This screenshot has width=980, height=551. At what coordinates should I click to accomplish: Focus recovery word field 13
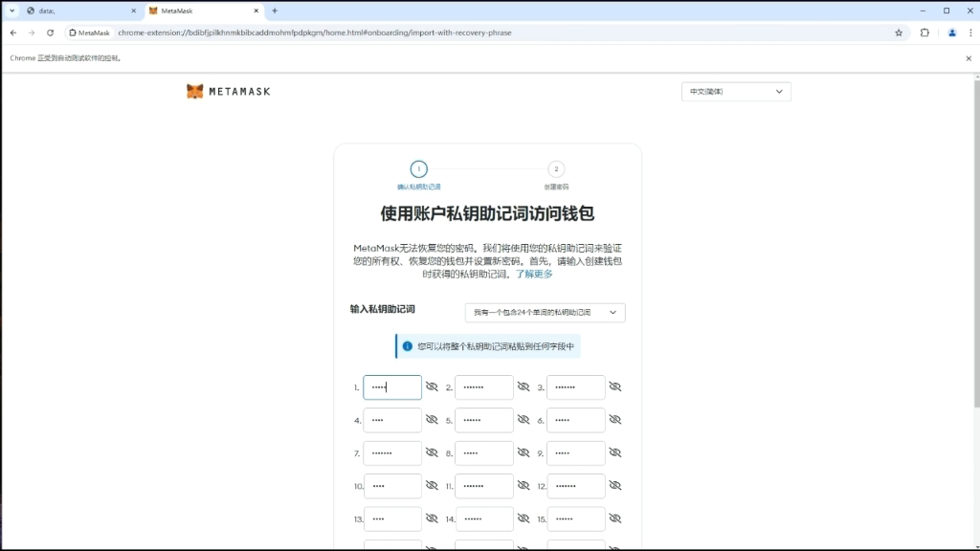click(x=392, y=519)
